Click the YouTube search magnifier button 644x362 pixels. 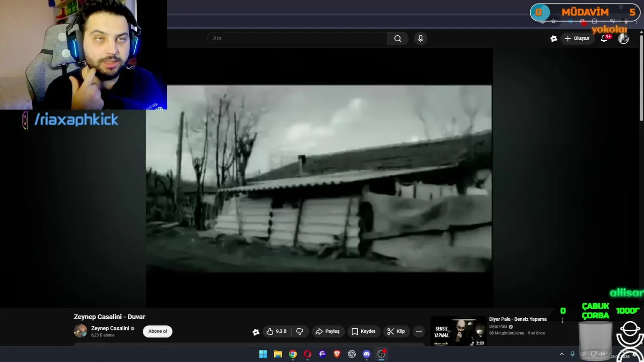397,38
